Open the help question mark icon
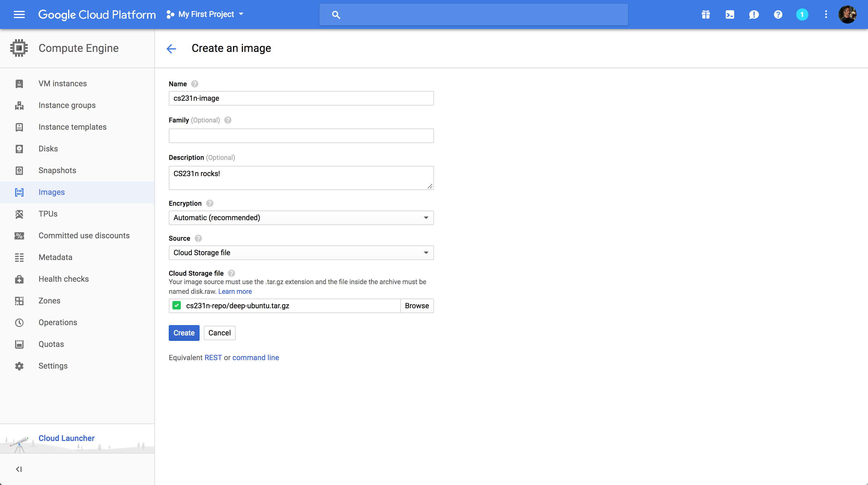 pyautogui.click(x=778, y=14)
